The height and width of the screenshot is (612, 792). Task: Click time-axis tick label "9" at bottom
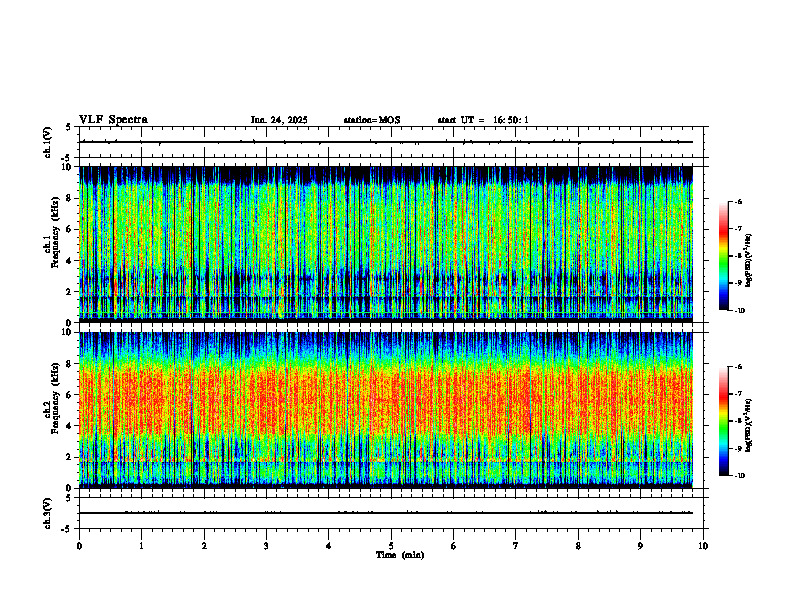640,546
